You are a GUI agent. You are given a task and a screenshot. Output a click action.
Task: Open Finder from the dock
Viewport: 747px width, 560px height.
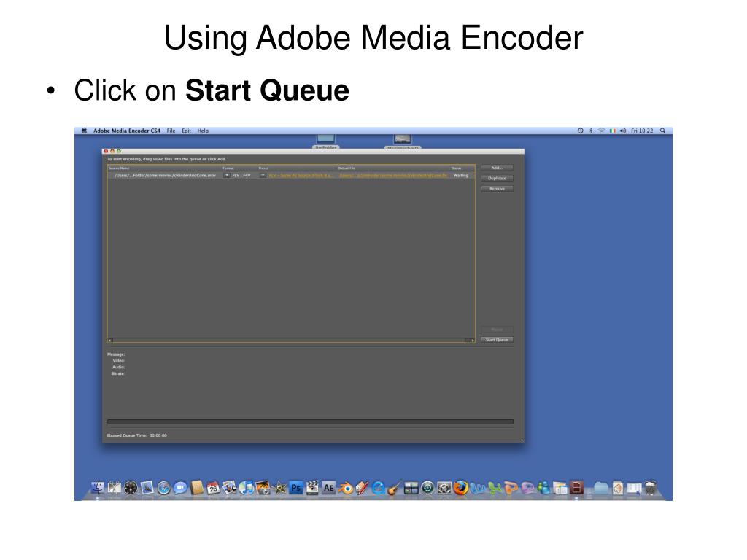click(x=98, y=488)
